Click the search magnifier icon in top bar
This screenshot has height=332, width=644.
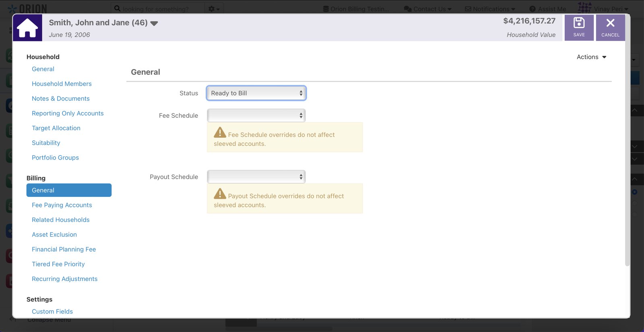(117, 8)
